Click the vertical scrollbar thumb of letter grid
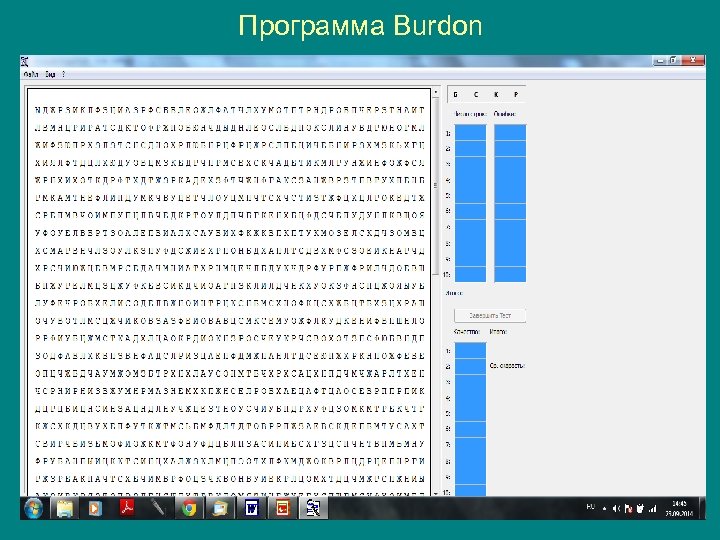The image size is (720, 540). 436,185
